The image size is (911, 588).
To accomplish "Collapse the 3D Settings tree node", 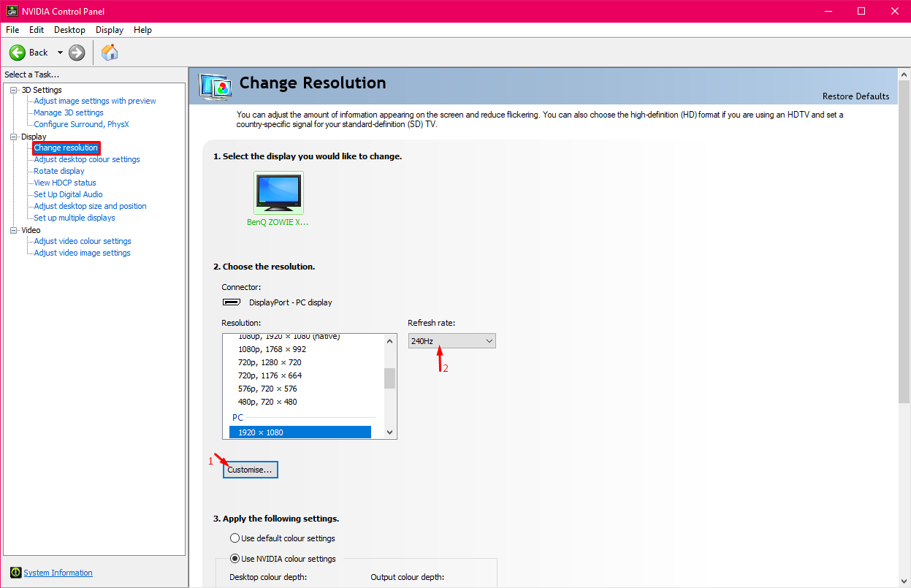I will click(14, 90).
